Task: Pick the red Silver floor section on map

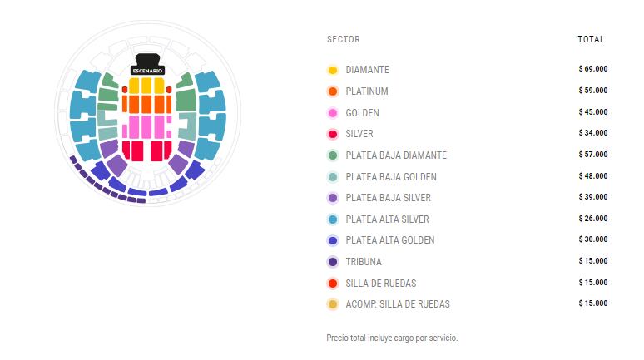Action: (146, 150)
